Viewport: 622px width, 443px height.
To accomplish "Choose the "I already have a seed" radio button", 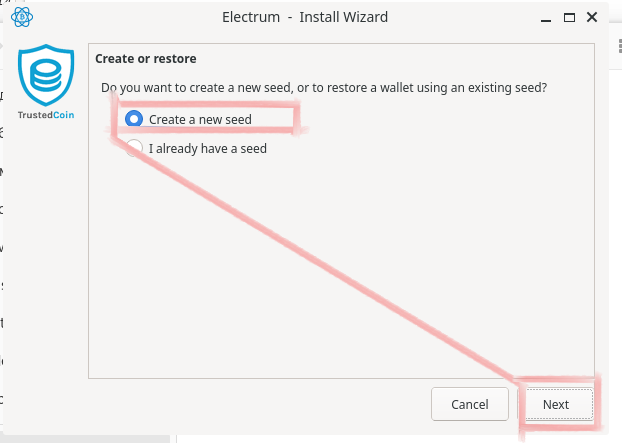I will (134, 149).
